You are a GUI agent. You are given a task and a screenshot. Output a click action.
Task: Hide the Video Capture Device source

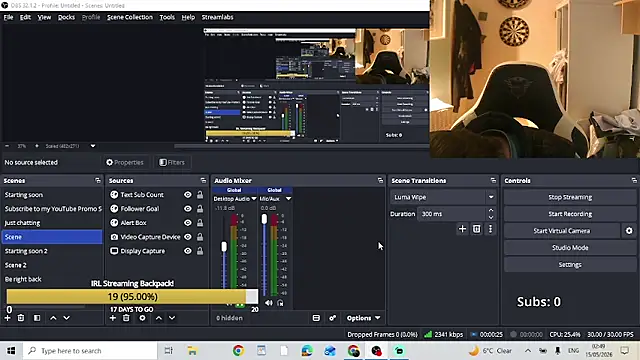(188, 237)
